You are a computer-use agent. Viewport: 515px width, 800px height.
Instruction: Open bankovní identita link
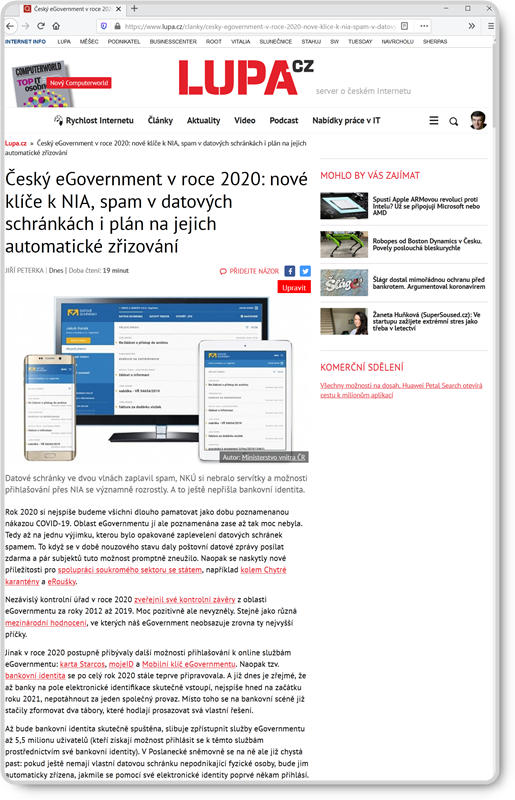pyautogui.click(x=35, y=676)
